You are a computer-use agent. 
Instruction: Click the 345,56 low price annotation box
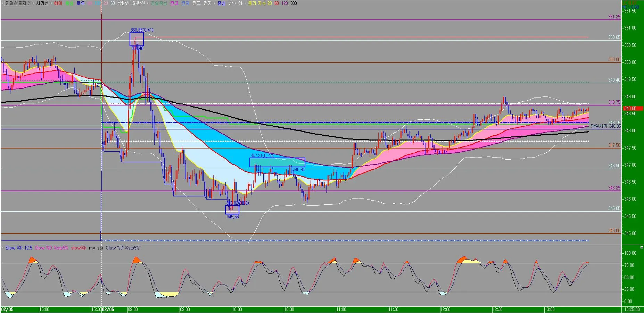[232, 210]
